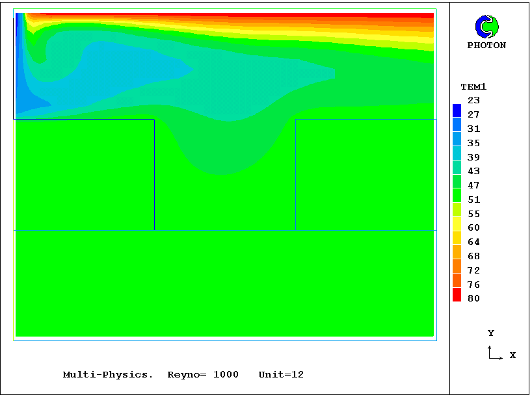Click the legend value 68
Image resolution: width=532 pixels, height=397 pixels.
pyautogui.click(x=473, y=256)
